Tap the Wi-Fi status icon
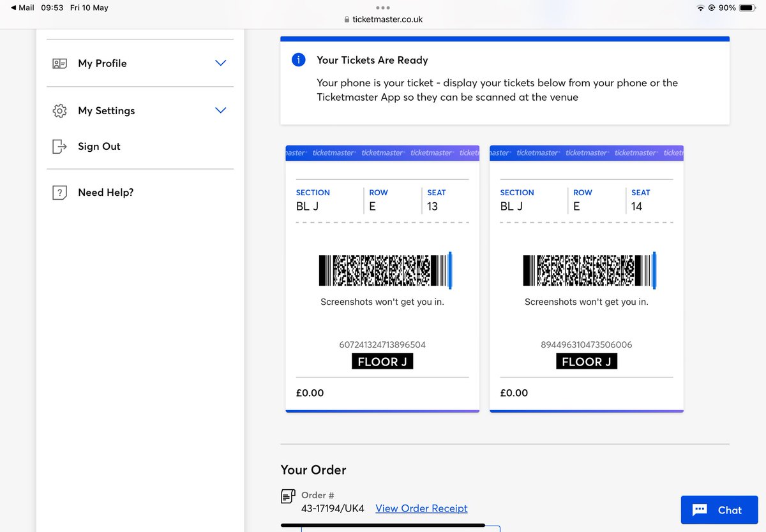This screenshot has height=532, width=766. pos(700,8)
